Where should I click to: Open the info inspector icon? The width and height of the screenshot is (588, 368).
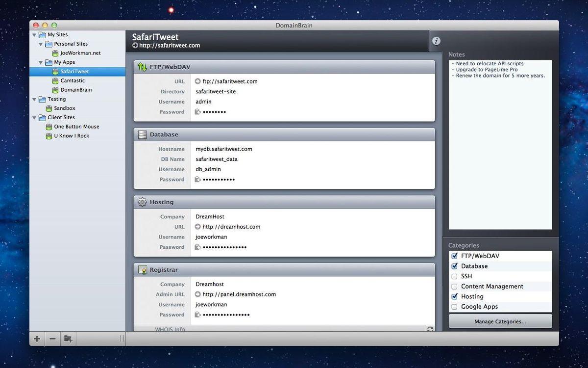pos(436,41)
